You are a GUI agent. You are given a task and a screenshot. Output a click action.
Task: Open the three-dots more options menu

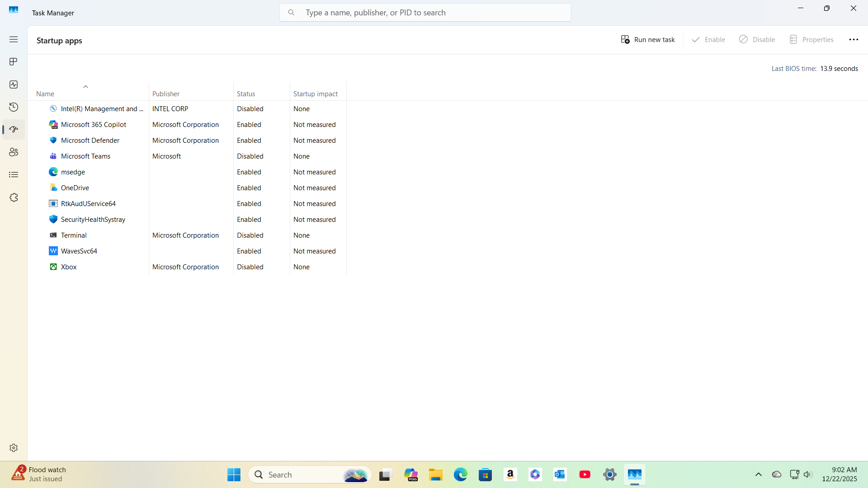pos(854,40)
